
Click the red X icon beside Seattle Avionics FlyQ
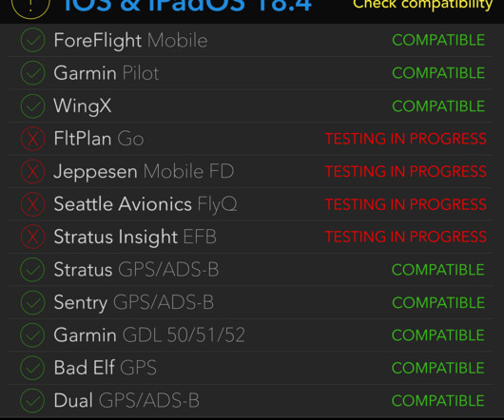[x=32, y=204]
